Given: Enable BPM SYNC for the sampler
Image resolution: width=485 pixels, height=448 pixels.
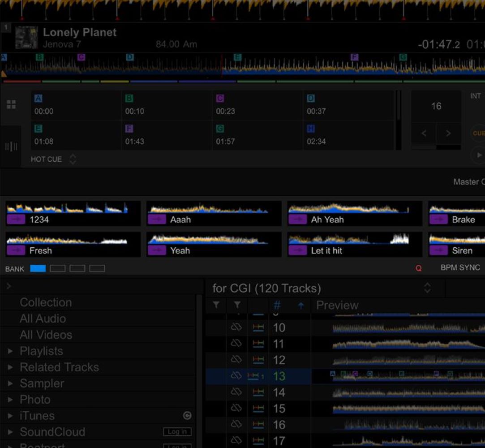Looking at the screenshot, I should pos(460,267).
